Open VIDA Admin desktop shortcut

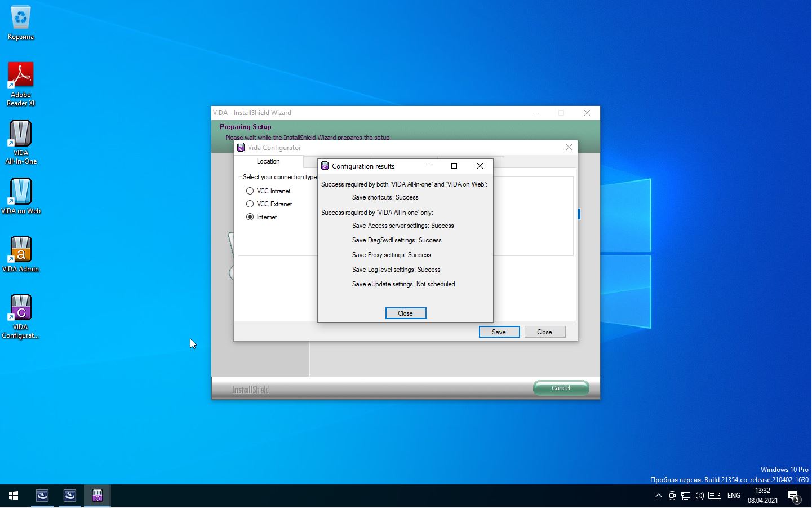coord(21,254)
